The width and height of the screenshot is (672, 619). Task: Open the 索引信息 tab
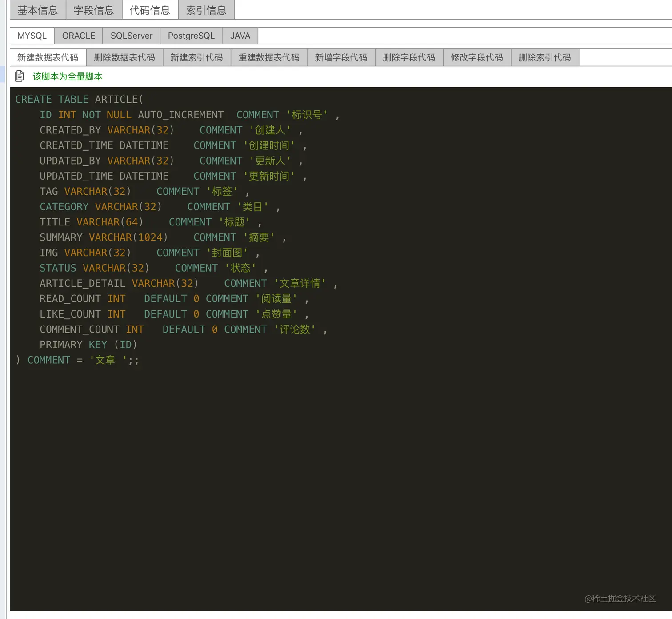[x=206, y=10]
